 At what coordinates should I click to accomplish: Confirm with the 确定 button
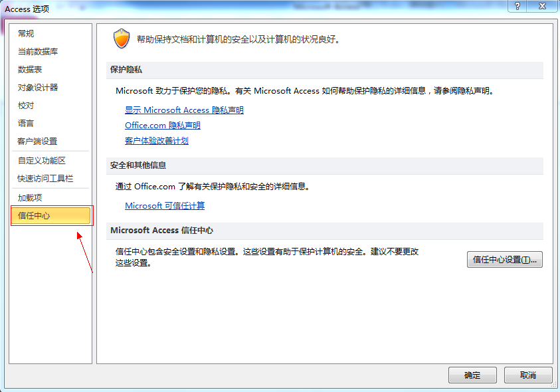pyautogui.click(x=472, y=375)
